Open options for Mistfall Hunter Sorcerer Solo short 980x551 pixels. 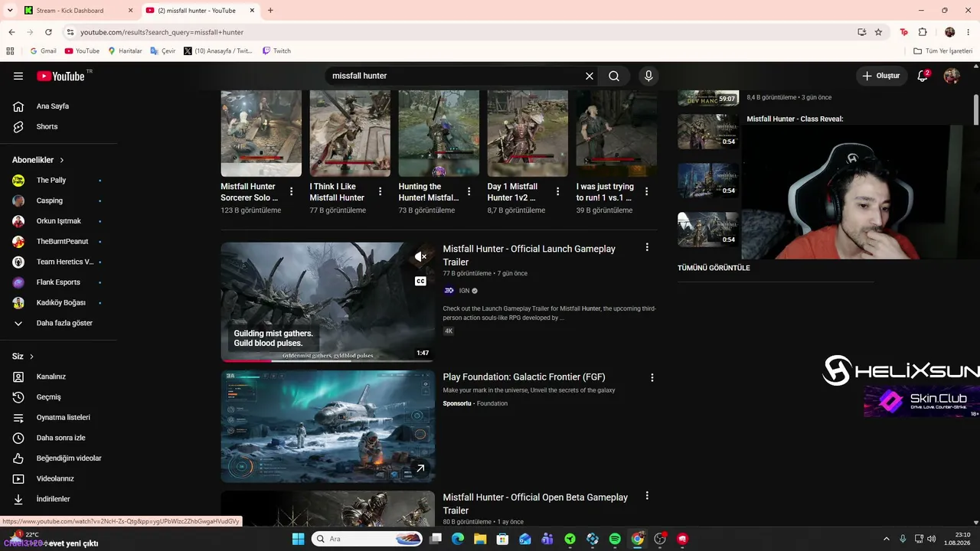[292, 191]
